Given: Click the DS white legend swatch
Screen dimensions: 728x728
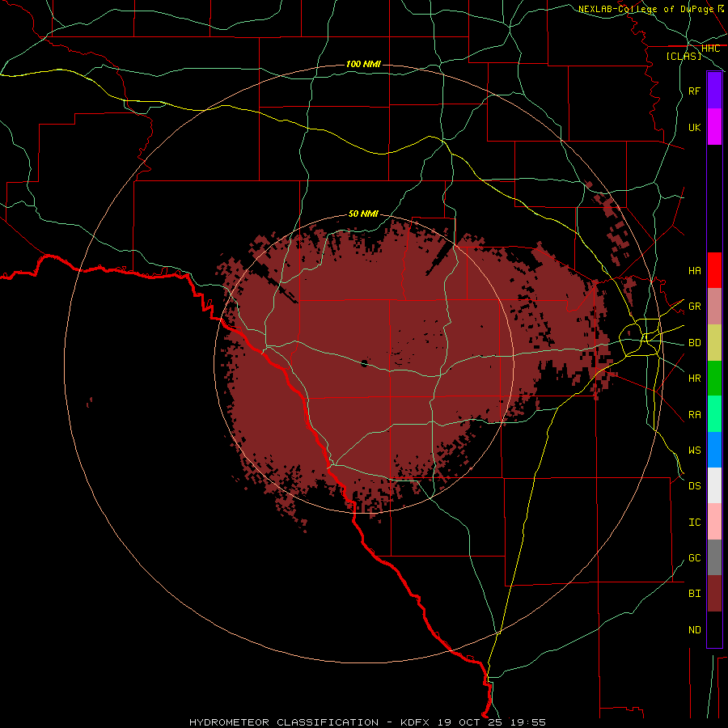Looking at the screenshot, I should coord(714,485).
